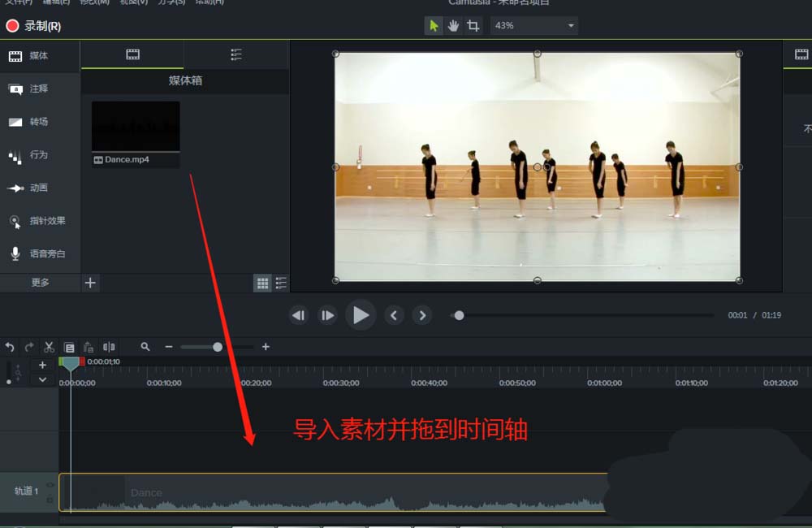
Task: Start recording with the 录制(R) button
Action: pyautogui.click(x=33, y=26)
